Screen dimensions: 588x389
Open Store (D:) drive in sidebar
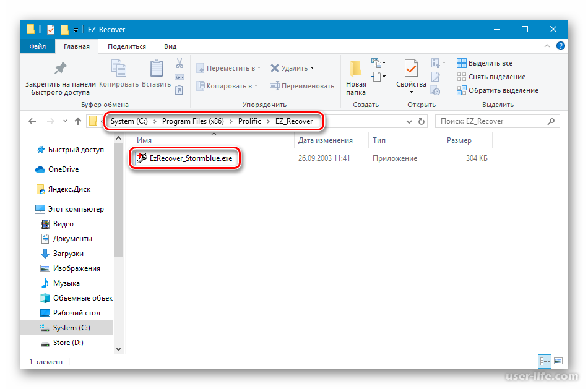62,343
